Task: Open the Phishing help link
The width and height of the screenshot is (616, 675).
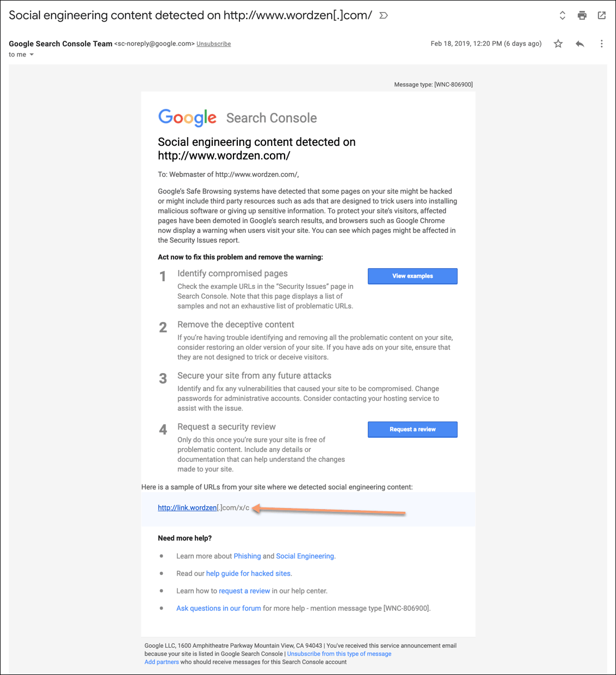Action: 247,556
